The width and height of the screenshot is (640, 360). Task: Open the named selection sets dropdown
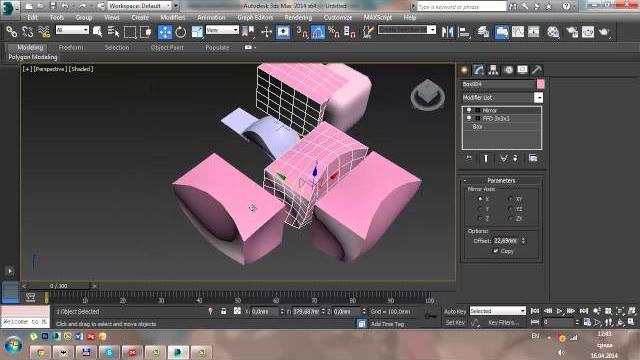[x=407, y=30]
